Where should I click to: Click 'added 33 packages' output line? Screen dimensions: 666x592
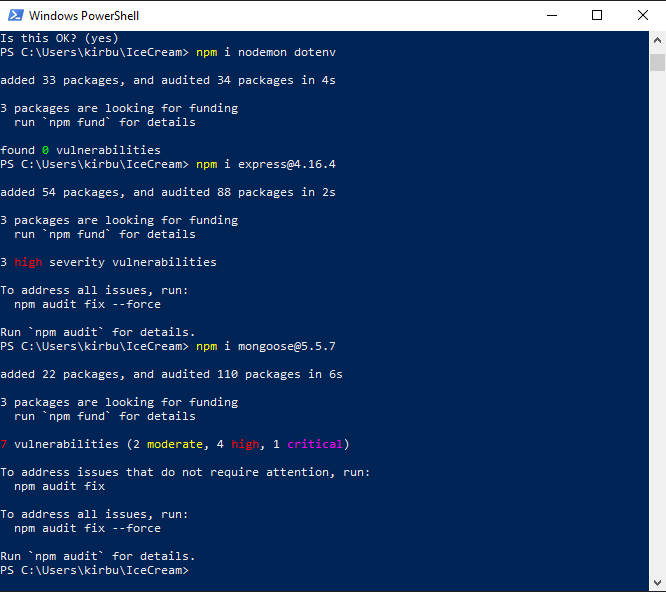click(168, 80)
